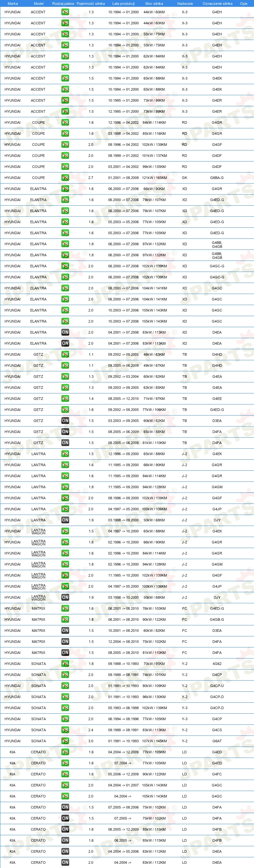Select the 06.1994 -> 08.1996 production years cell
The image size is (254, 868).
(123, 719)
